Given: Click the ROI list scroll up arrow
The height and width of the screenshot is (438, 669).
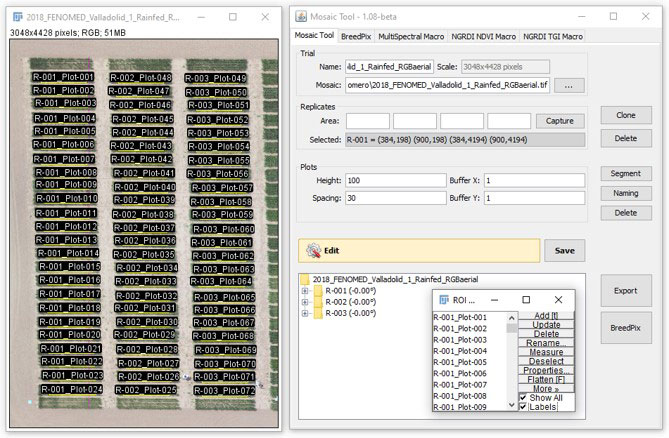Looking at the screenshot, I should click(512, 318).
